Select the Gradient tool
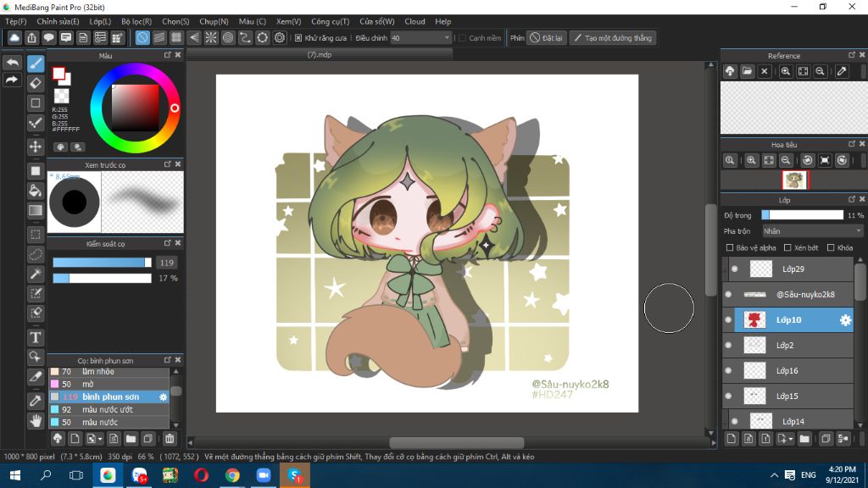The height and width of the screenshot is (488, 868). (x=36, y=210)
